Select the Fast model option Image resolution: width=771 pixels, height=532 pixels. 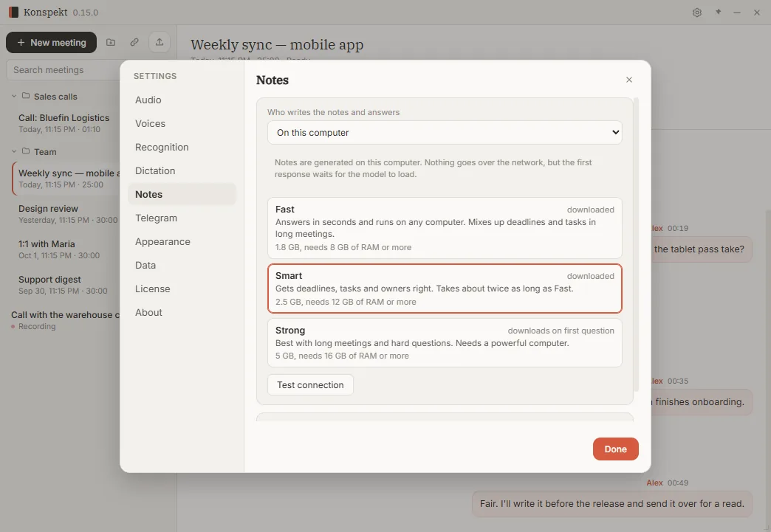[x=445, y=228]
